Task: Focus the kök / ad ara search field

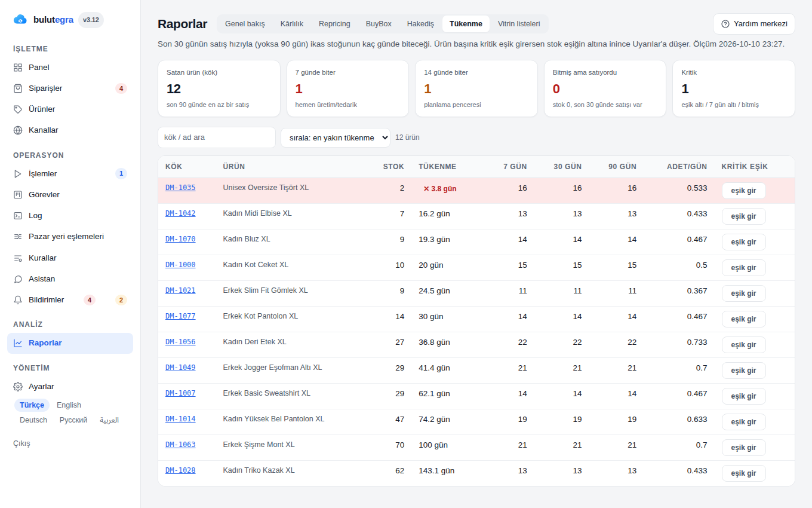Action: [x=217, y=137]
